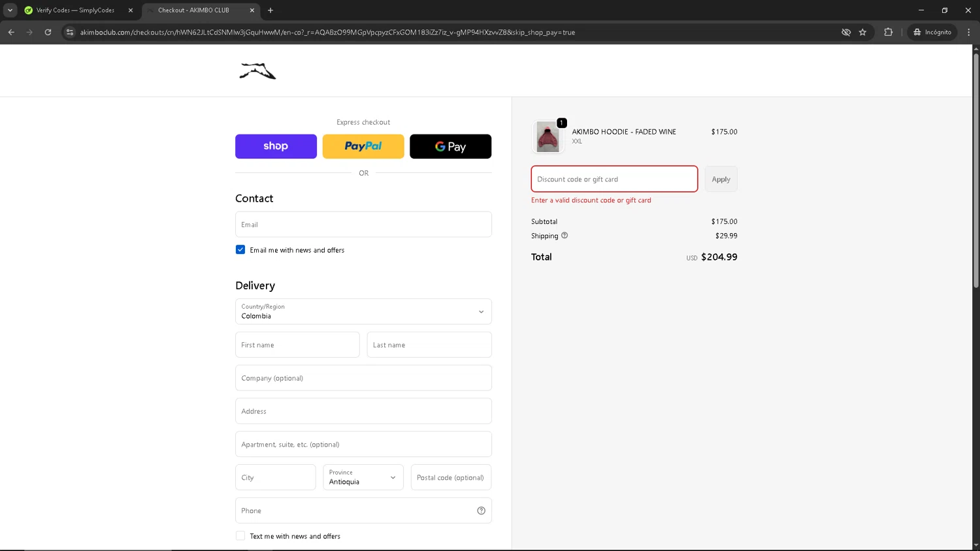Click the Incógnito profile indicator

tap(932, 32)
